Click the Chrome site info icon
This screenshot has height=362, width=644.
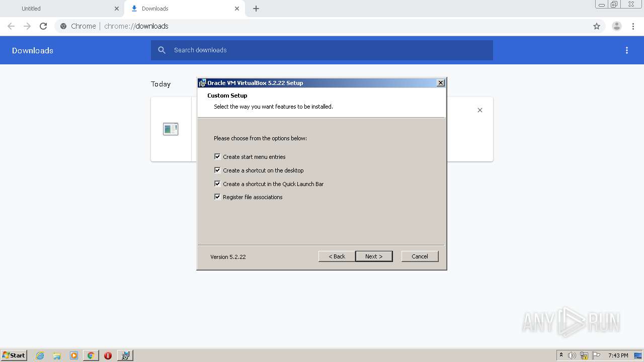tap(63, 26)
